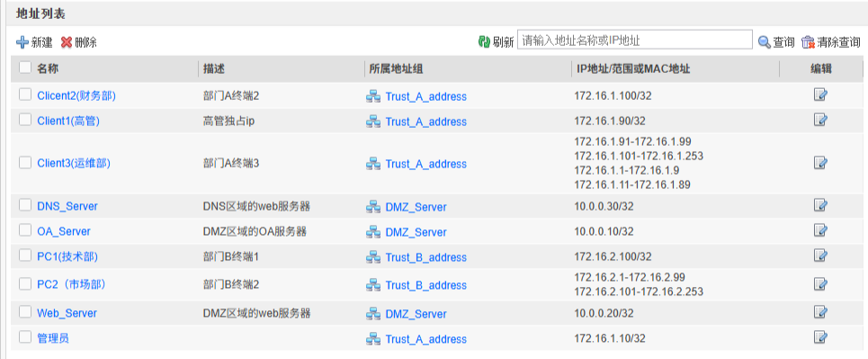This screenshot has width=868, height=359.
Task: Click the 编辑 column header
Action: 821,68
